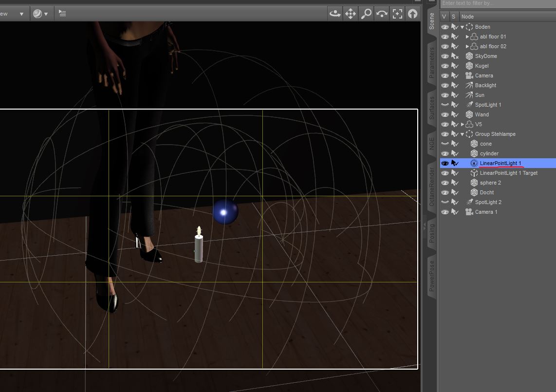Click the SpotLight 1 icon

[x=469, y=105]
